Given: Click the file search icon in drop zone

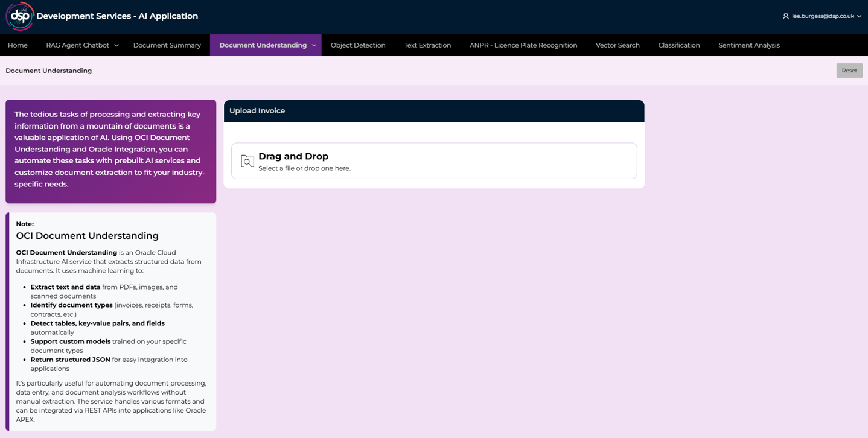Looking at the screenshot, I should click(x=247, y=161).
